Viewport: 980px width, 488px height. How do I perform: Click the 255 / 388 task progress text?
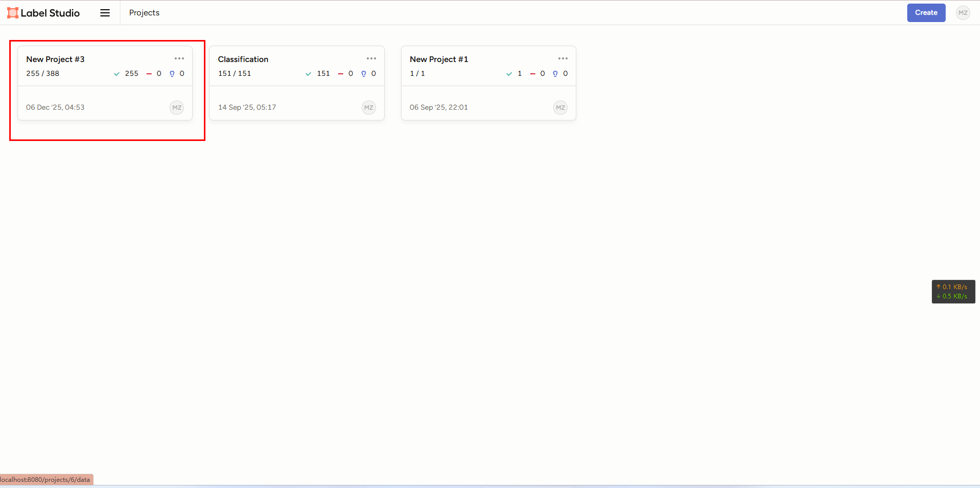[x=43, y=73]
